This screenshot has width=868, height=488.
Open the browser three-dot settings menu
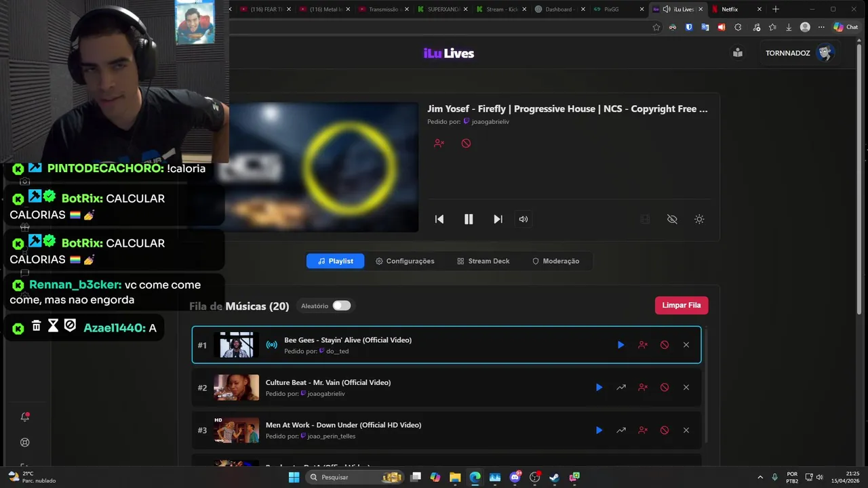tap(821, 27)
